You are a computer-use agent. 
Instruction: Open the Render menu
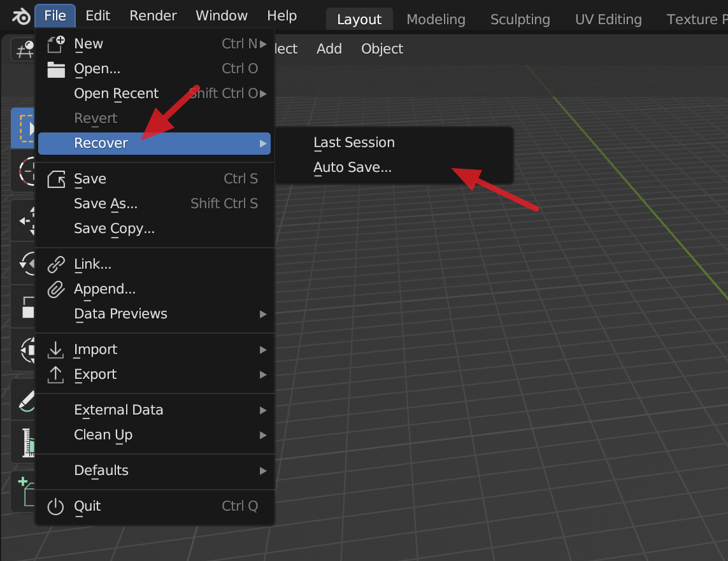click(x=153, y=16)
